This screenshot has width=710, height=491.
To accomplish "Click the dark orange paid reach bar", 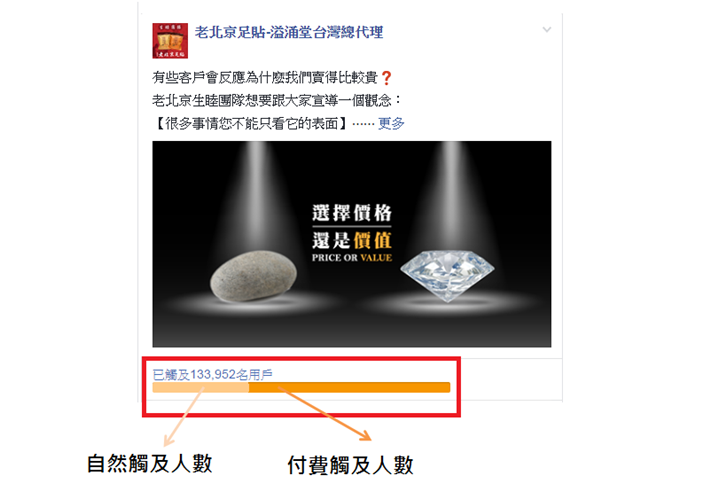I will tap(350, 387).
